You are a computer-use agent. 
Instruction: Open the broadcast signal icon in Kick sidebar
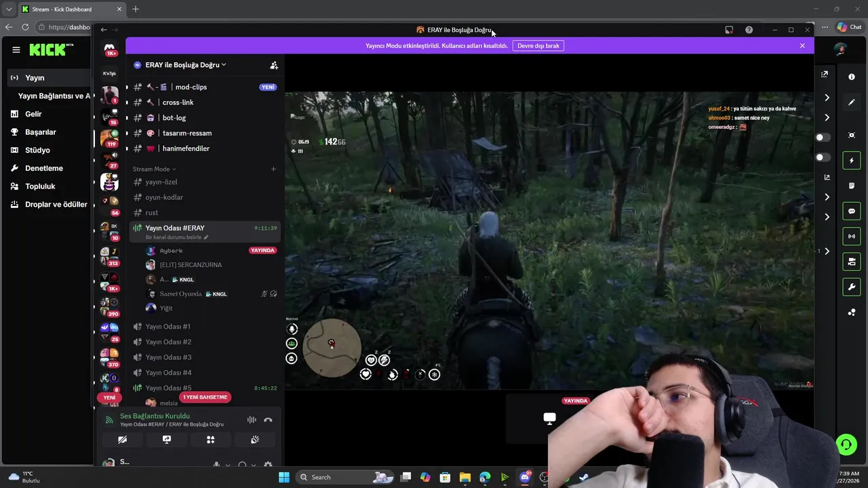coord(852,237)
